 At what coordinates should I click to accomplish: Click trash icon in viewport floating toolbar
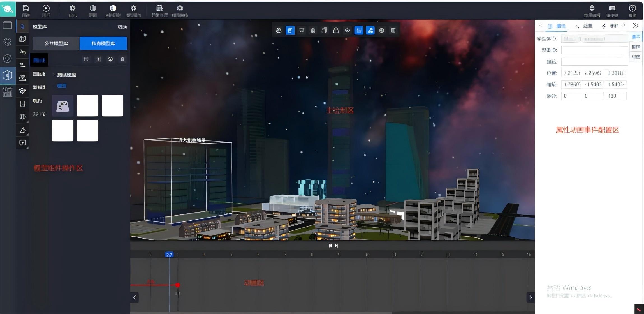393,30
